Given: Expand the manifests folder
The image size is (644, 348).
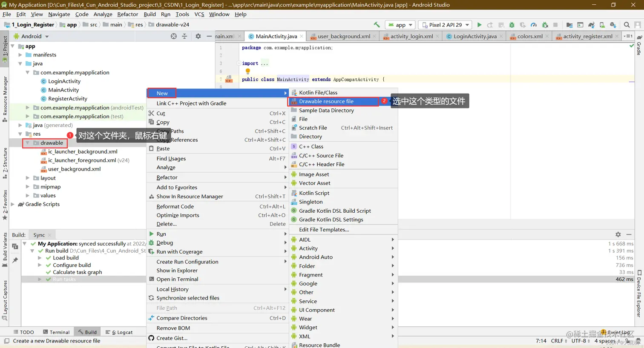Looking at the screenshot, I should (x=20, y=55).
